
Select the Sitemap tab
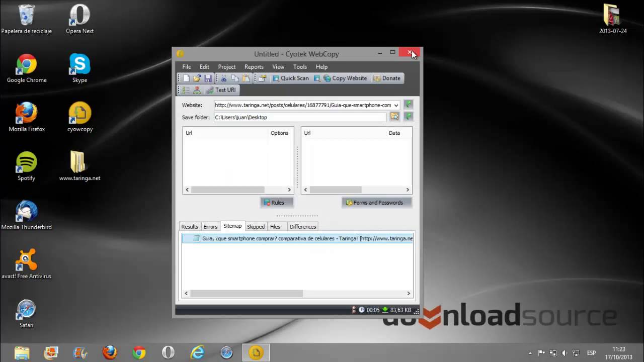tap(232, 226)
